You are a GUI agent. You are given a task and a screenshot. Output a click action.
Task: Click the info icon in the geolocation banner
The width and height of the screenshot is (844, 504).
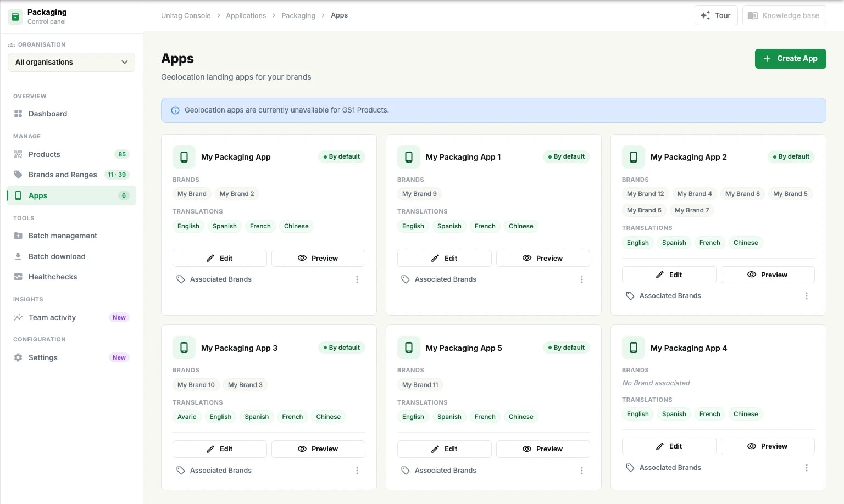pos(175,110)
